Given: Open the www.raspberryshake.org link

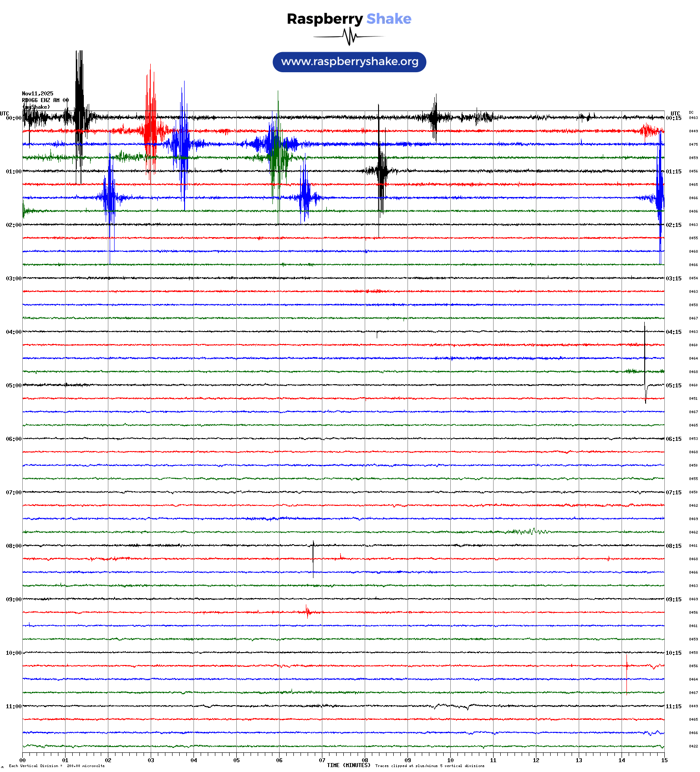Looking at the screenshot, I should [349, 62].
